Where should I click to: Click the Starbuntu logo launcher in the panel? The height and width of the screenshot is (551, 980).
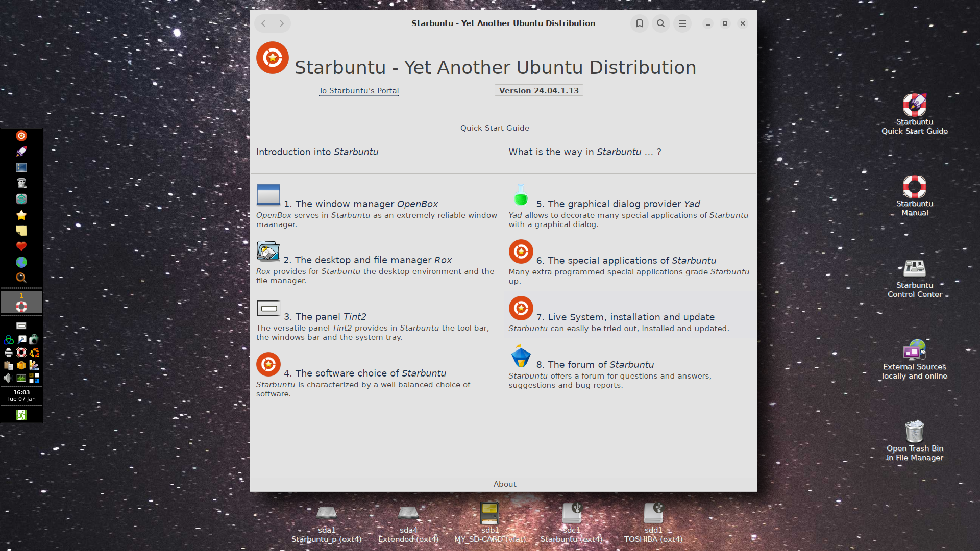coord(21,136)
